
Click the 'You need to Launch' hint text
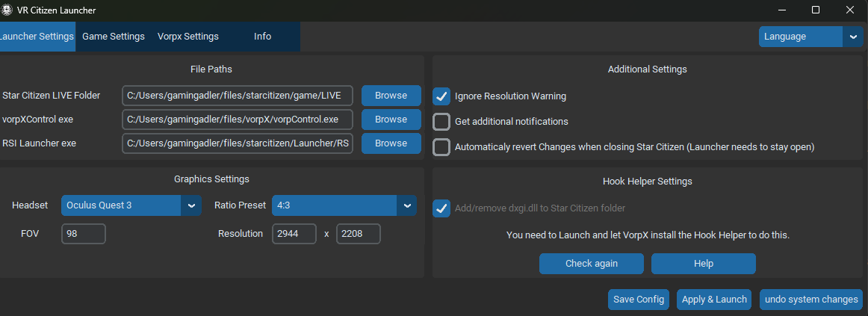point(648,235)
